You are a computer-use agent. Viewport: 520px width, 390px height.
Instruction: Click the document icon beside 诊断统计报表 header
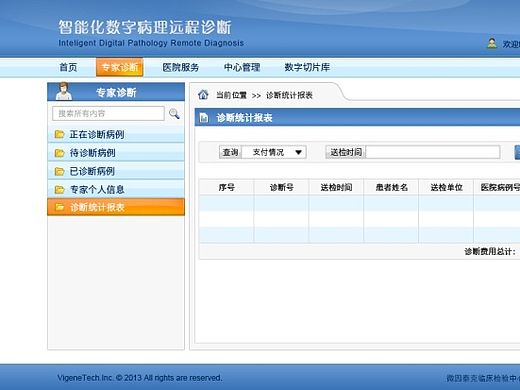click(x=204, y=118)
